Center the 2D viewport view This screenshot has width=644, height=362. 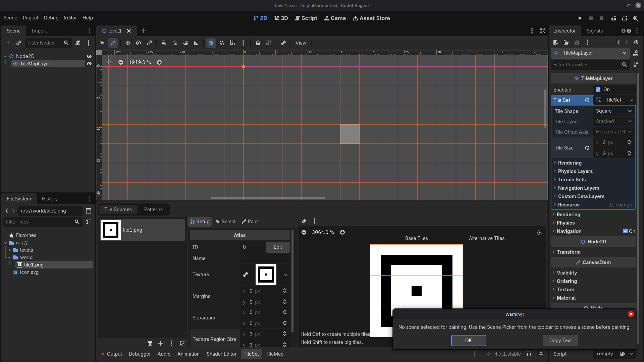pos(109,62)
